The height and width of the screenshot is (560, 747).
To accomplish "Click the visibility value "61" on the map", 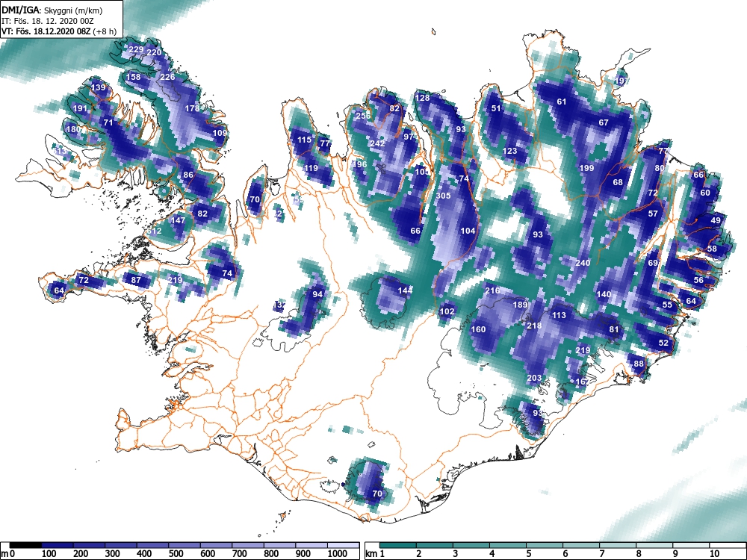I will point(562,102).
